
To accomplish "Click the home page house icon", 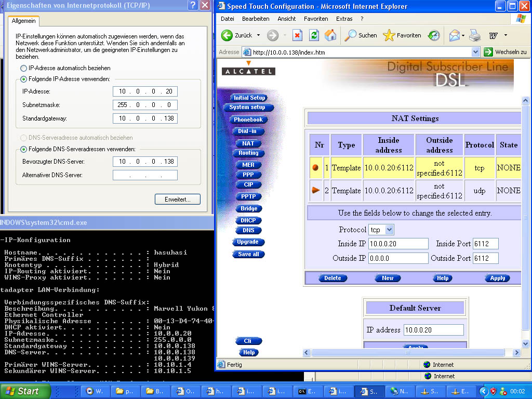I will [330, 35].
